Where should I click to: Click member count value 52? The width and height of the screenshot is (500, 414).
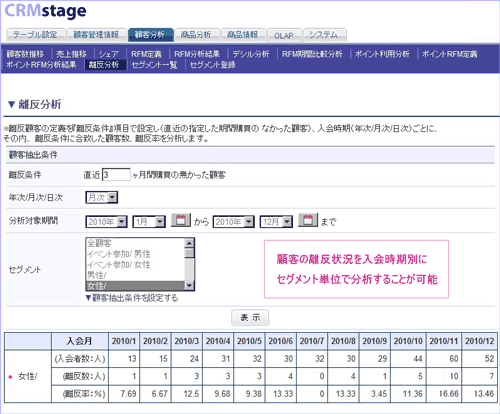[489, 359]
